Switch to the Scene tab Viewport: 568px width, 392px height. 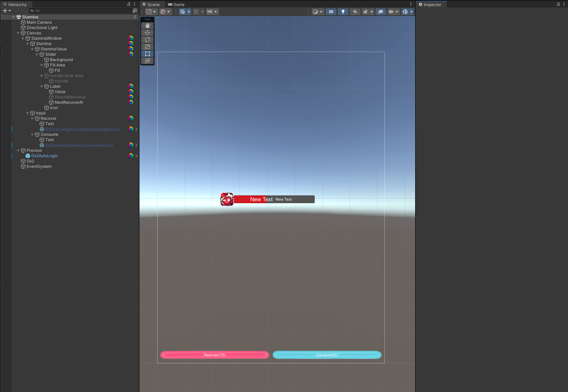[151, 4]
